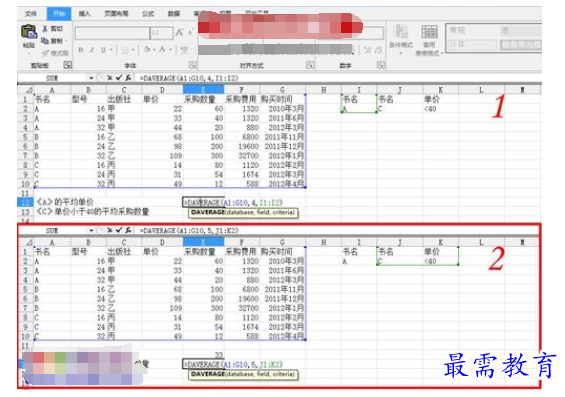Screen dimensions: 565x397
Task: Open the font size combo box
Action: pos(162,33)
